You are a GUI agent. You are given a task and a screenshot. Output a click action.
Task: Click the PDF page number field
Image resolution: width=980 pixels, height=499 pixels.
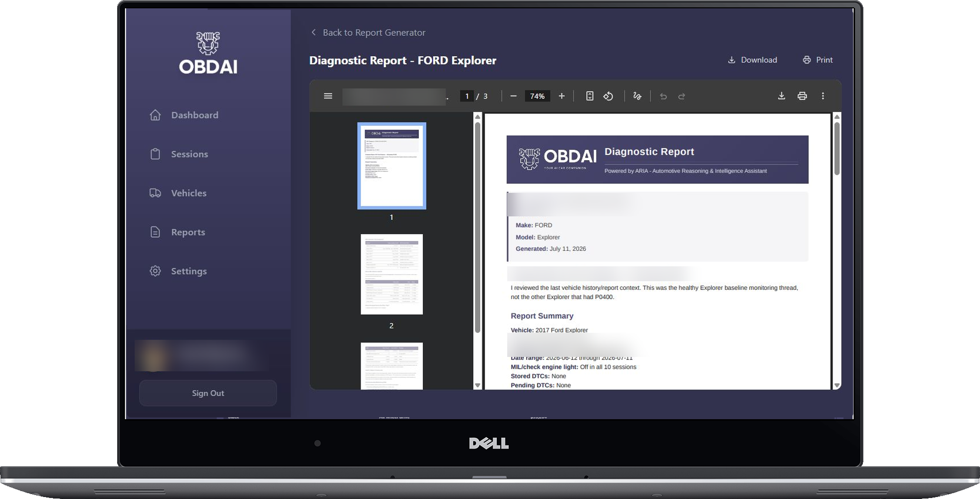tap(467, 96)
